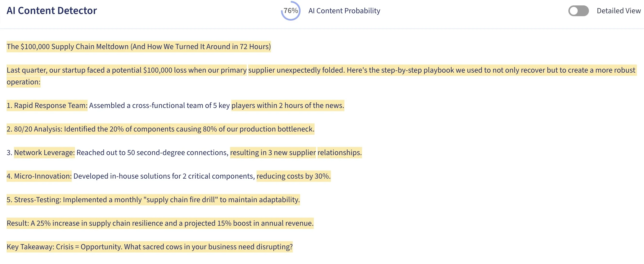Screen dimensions: 644x264
Task: Click the unhighlighted "Assembled a cross-functional team" text
Action: click(159, 106)
